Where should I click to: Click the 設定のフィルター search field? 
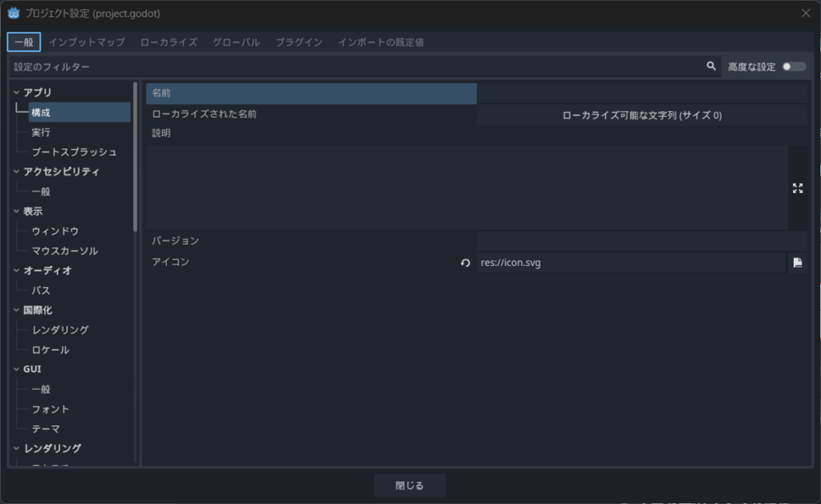(x=353, y=67)
